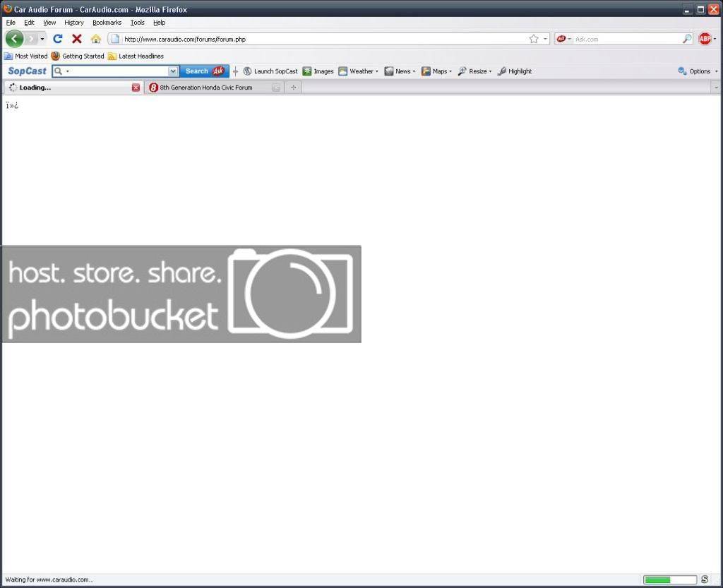Click the Launch SopCast button

(270, 71)
